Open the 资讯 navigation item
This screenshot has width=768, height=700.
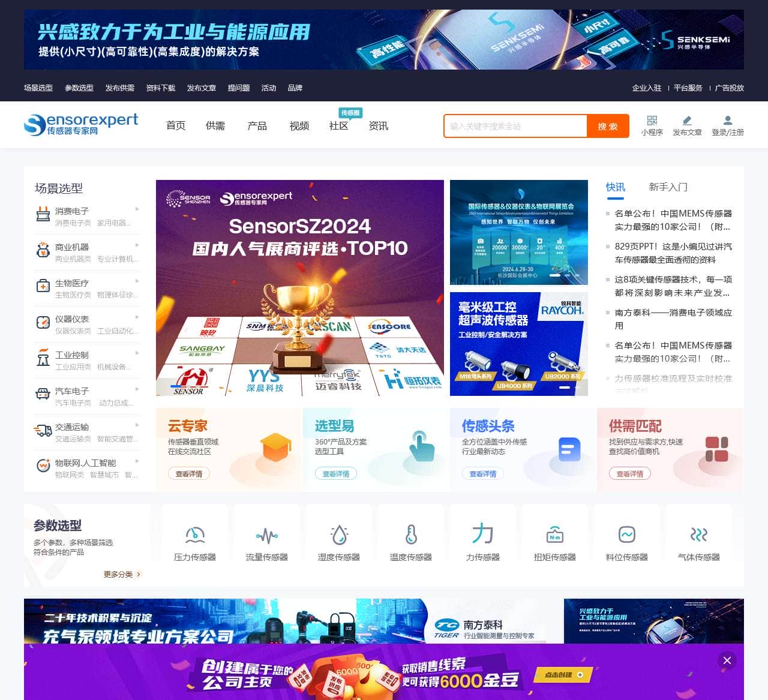[379, 126]
